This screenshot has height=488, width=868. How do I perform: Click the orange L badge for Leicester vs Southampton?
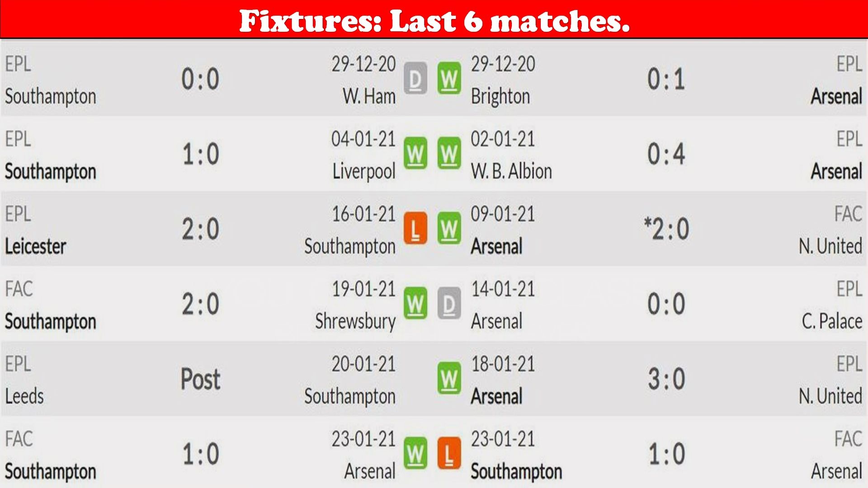(x=415, y=228)
